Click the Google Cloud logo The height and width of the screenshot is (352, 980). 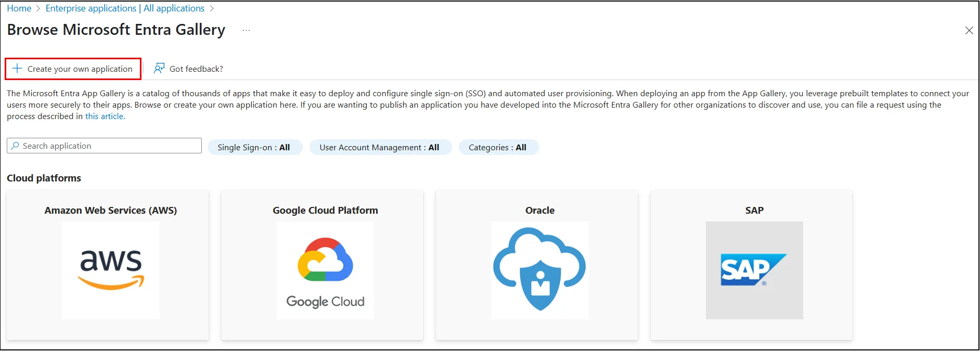tap(326, 270)
